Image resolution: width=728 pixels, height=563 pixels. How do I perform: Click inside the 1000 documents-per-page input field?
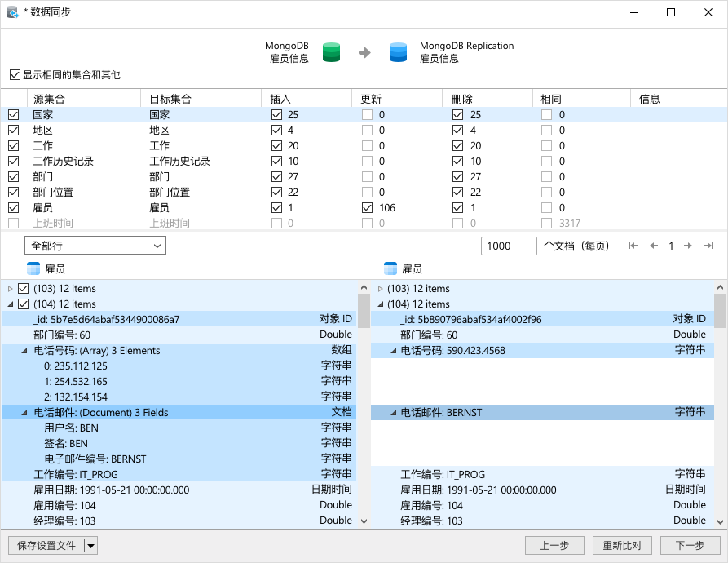click(x=509, y=245)
